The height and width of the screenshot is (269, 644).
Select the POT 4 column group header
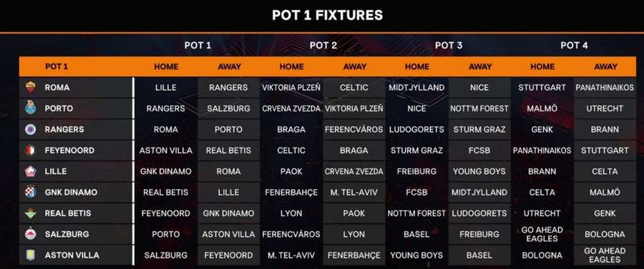coord(574,46)
